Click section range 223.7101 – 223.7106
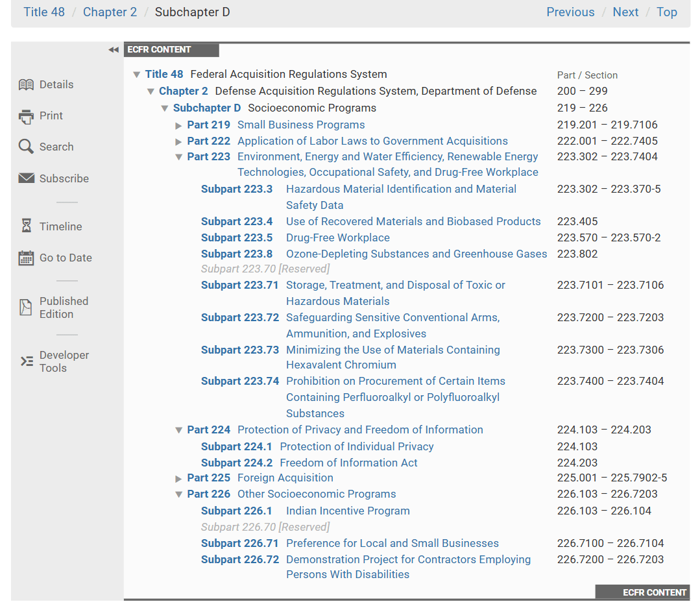700x606 pixels. coord(610,285)
